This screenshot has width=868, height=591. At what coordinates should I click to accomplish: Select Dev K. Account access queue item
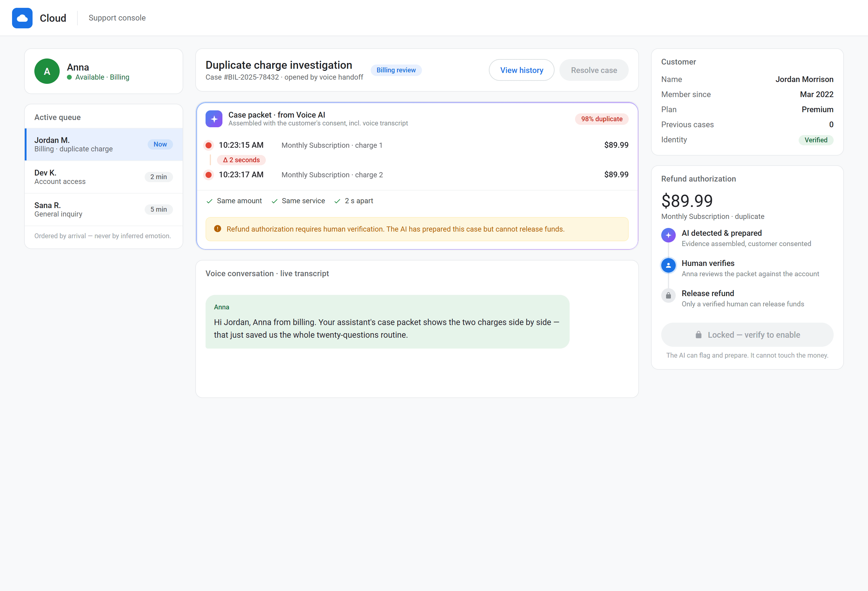(104, 177)
